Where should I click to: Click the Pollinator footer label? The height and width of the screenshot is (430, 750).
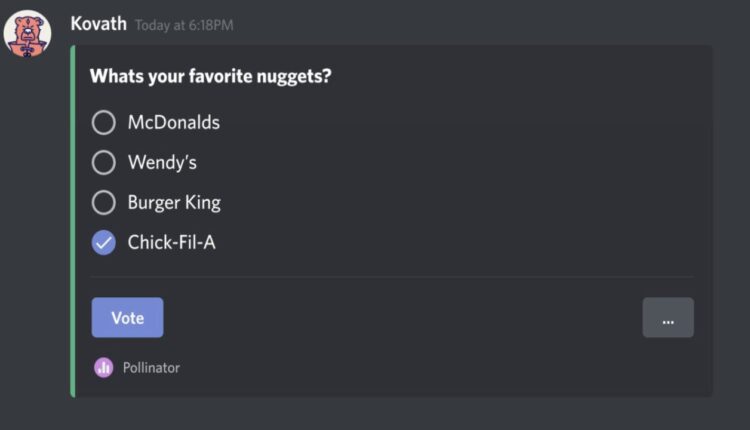pyautogui.click(x=151, y=367)
